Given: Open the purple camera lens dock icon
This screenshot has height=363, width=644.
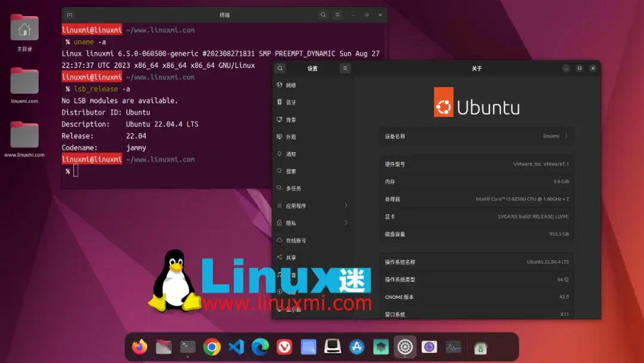Looking at the screenshot, I should point(429,347).
